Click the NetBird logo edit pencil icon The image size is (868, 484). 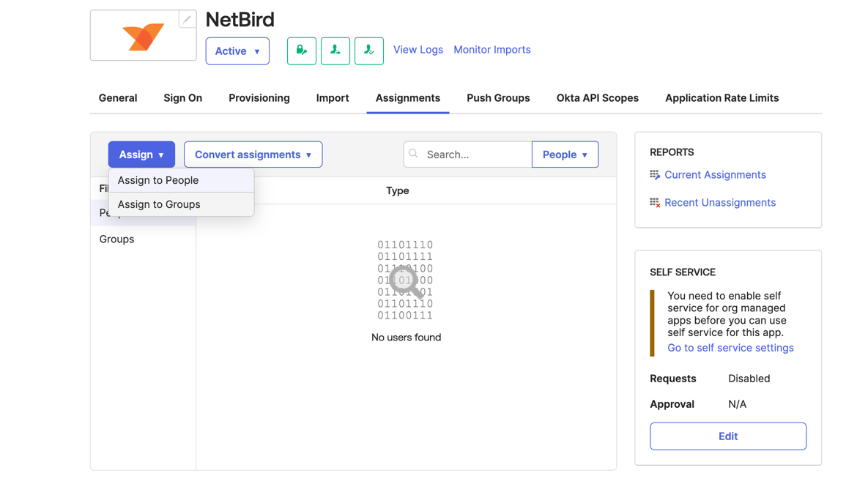point(187,19)
